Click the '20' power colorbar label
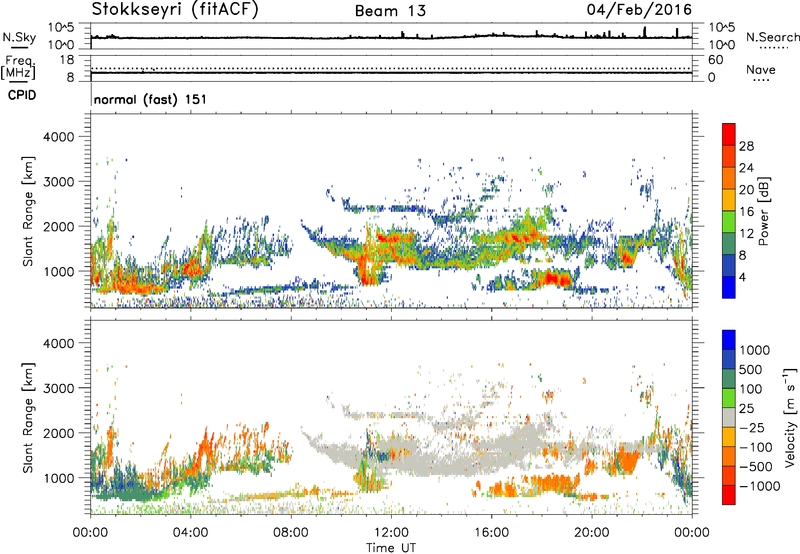800x554 pixels. 746,190
